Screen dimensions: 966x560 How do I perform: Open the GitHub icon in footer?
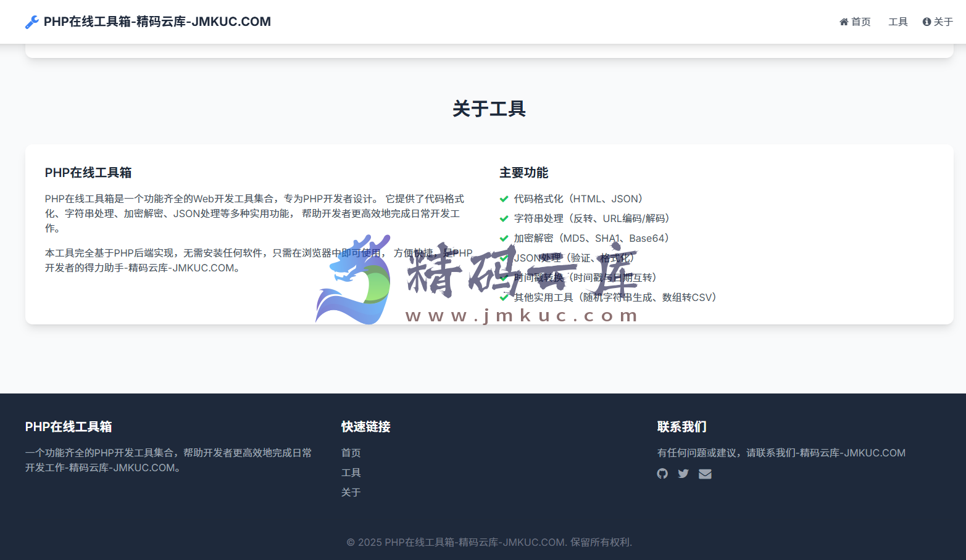662,474
